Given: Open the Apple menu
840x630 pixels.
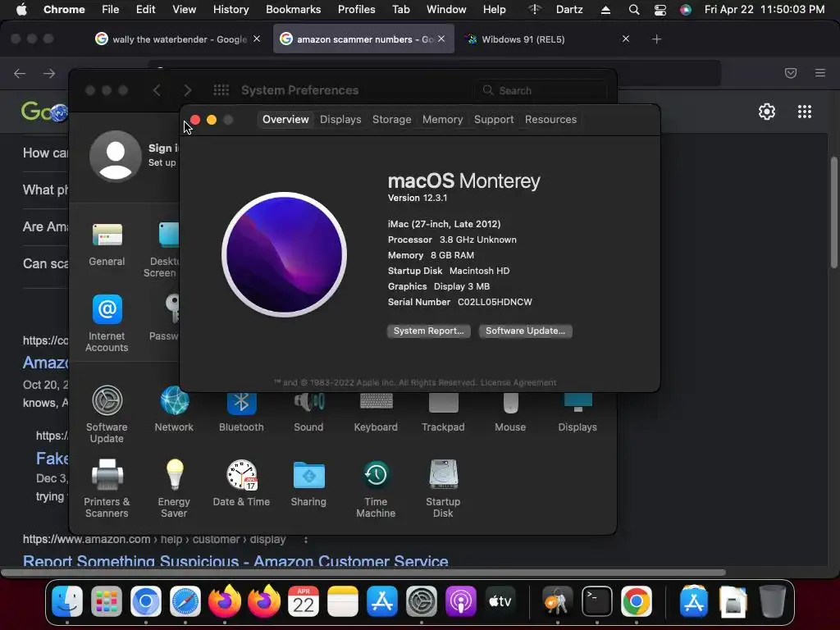Looking at the screenshot, I should pyautogui.click(x=21, y=10).
